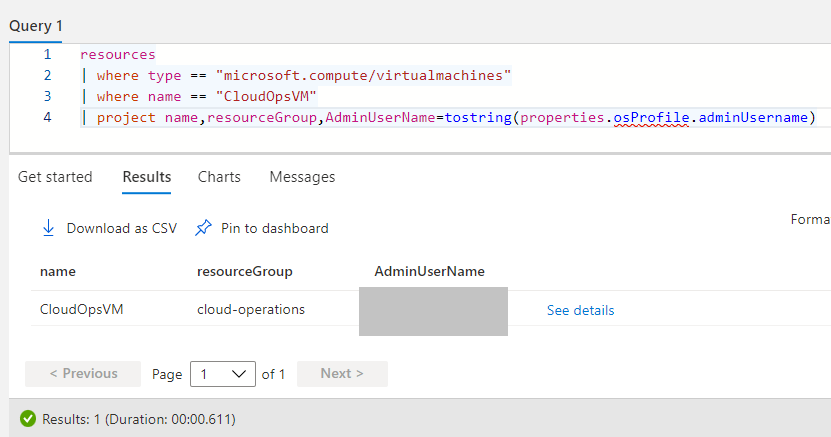Select the CloudOpsVM cell in results

[82, 310]
